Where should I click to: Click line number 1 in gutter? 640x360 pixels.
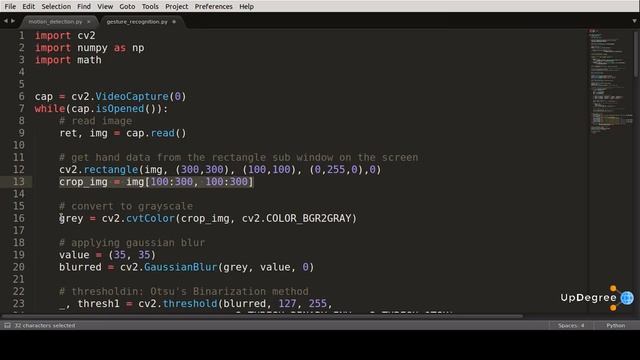(x=22, y=36)
